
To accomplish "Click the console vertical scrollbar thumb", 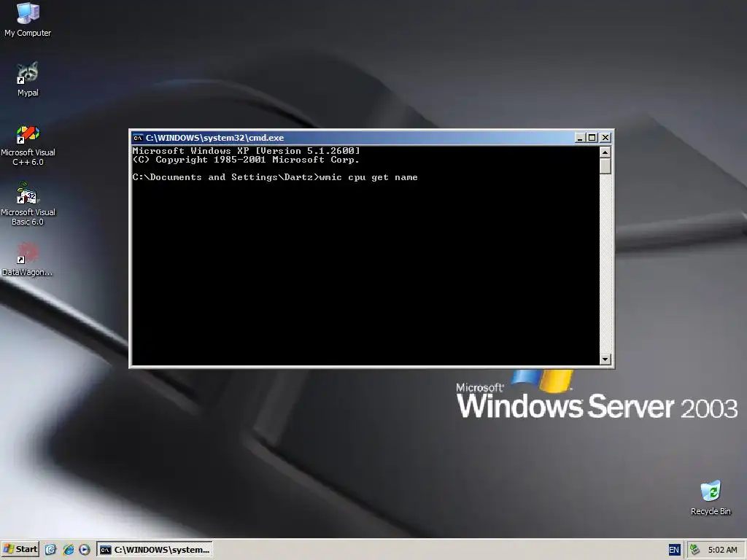I will [605, 166].
